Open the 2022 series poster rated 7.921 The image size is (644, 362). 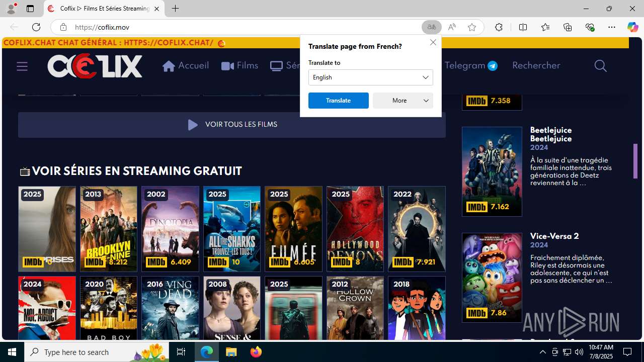pos(417,229)
